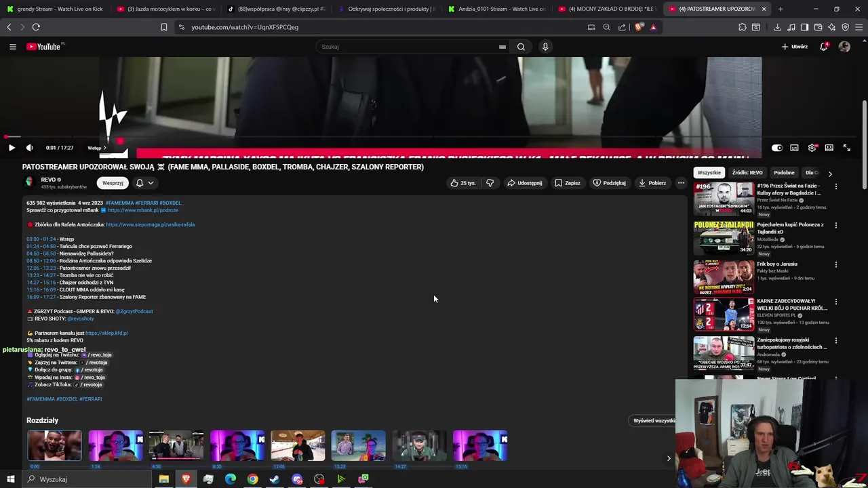Viewport: 868px width, 488px height.
Task: Open siepomaga.pl/walka-rafala link
Action: pos(150,224)
